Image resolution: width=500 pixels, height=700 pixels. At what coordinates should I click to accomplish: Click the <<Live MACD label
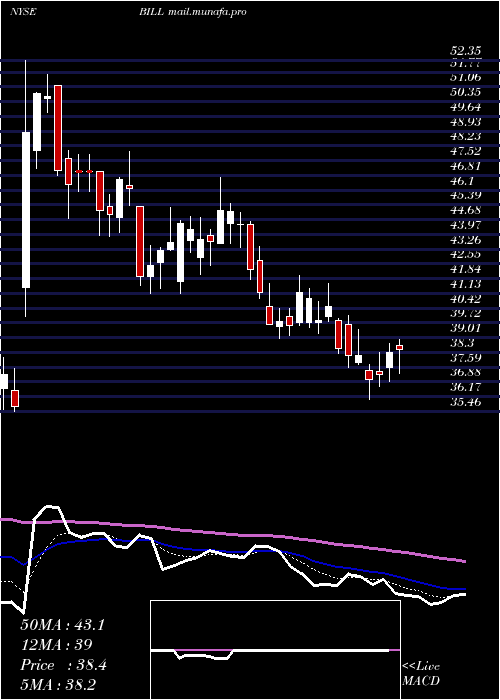pyautogui.click(x=421, y=674)
